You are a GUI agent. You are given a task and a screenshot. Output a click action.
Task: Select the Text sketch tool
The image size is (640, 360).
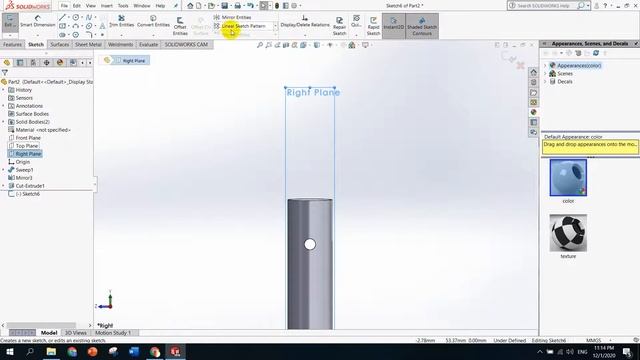(102, 26)
